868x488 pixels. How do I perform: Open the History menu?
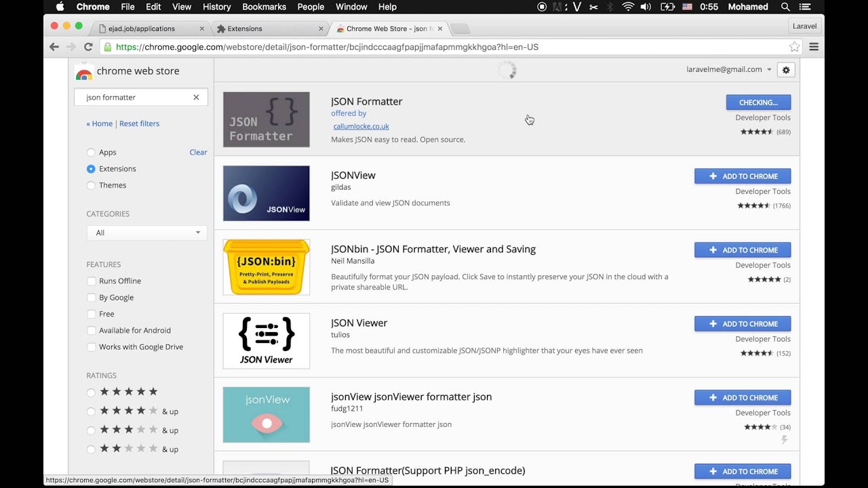(217, 7)
